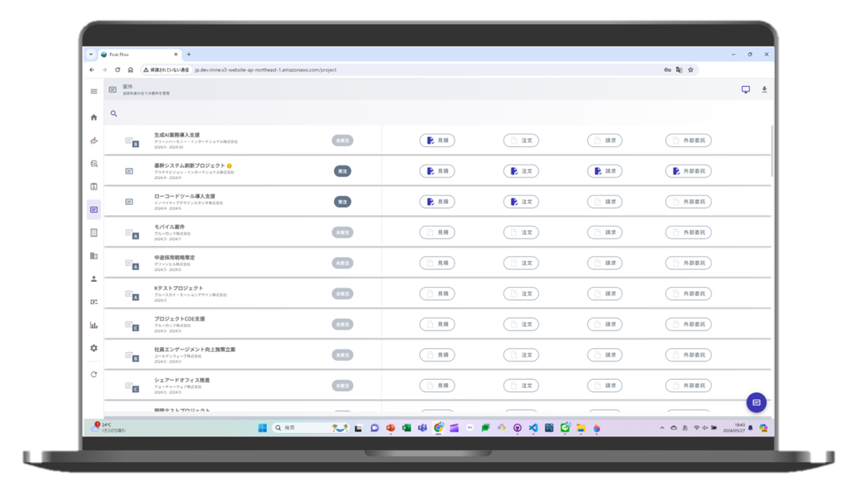Viewport: 868px width, 499px height.
Task: Click the purple search magnifier icon
Action: [113, 113]
